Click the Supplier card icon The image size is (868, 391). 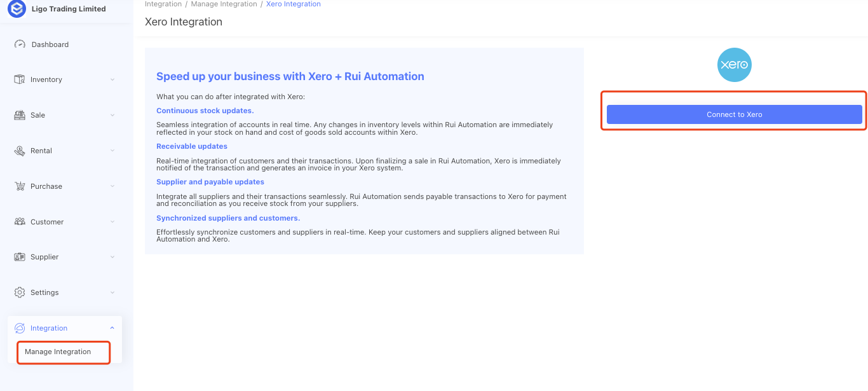click(19, 257)
